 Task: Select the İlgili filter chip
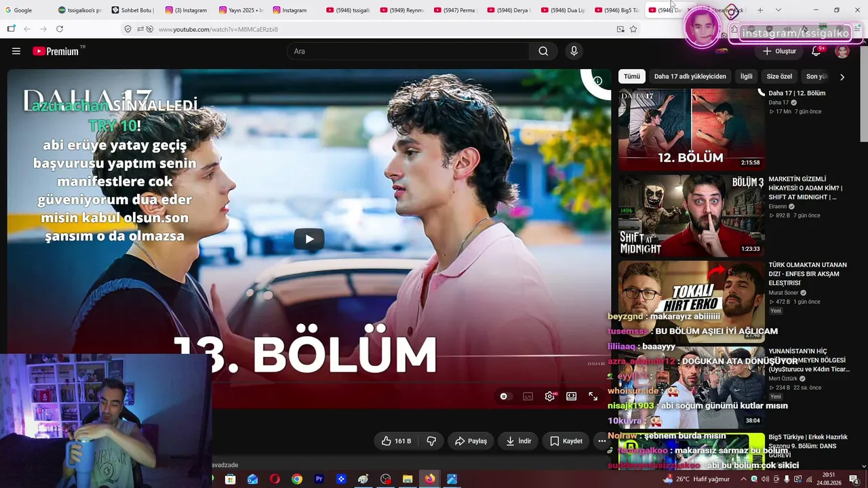click(747, 77)
